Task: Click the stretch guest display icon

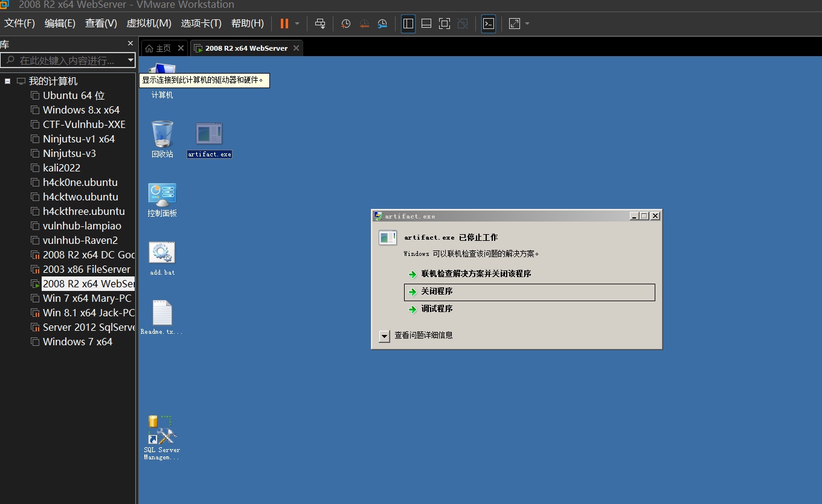Action: [515, 24]
